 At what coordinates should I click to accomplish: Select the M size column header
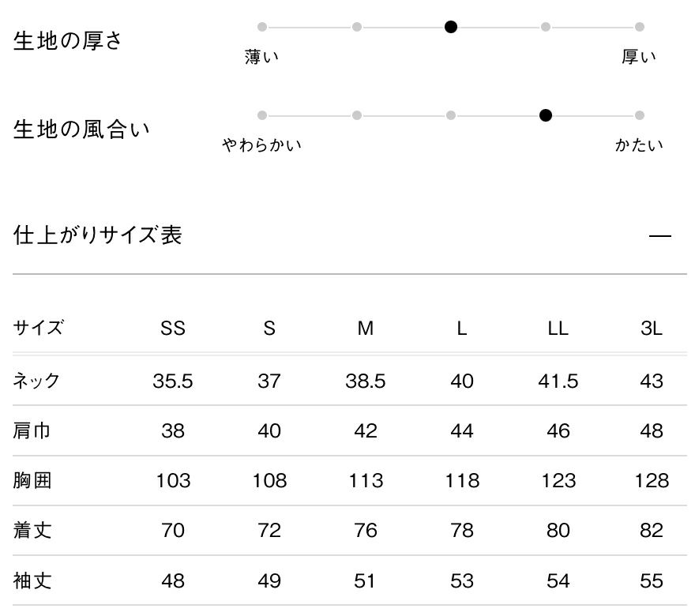[365, 329]
